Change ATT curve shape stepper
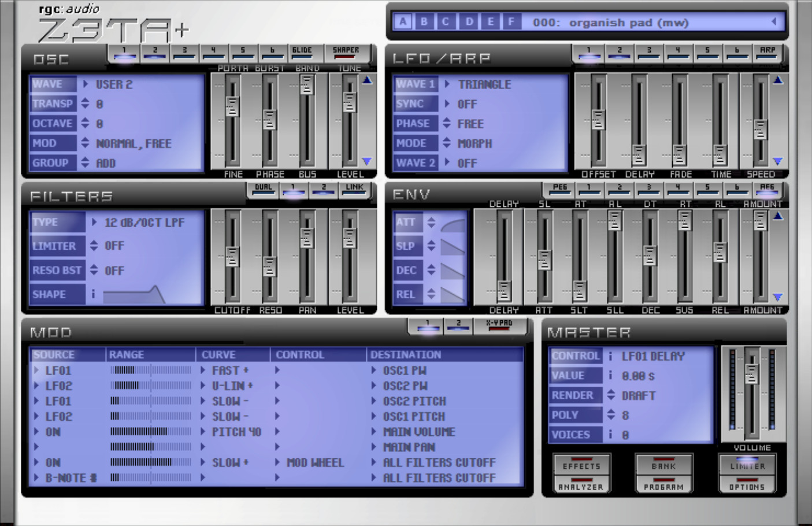 pos(431,222)
